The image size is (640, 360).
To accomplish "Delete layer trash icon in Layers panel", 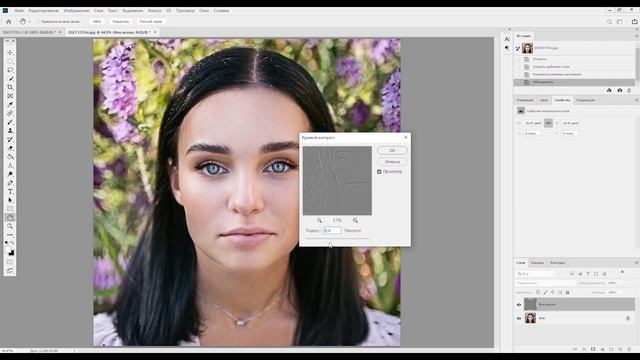I will [629, 349].
